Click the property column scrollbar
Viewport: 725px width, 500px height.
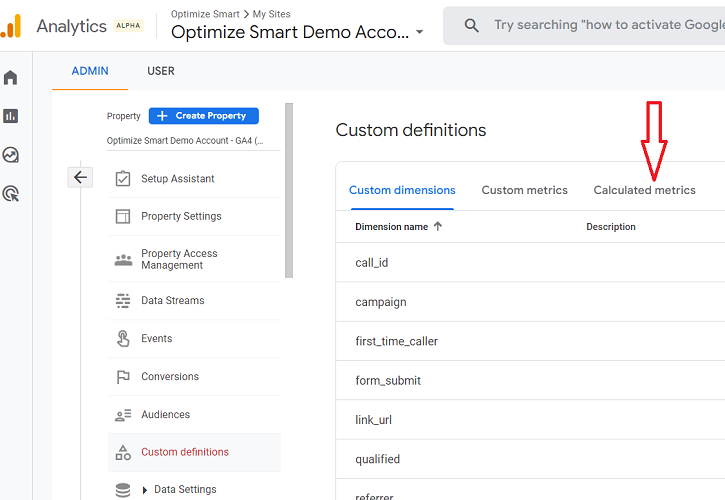click(289, 190)
